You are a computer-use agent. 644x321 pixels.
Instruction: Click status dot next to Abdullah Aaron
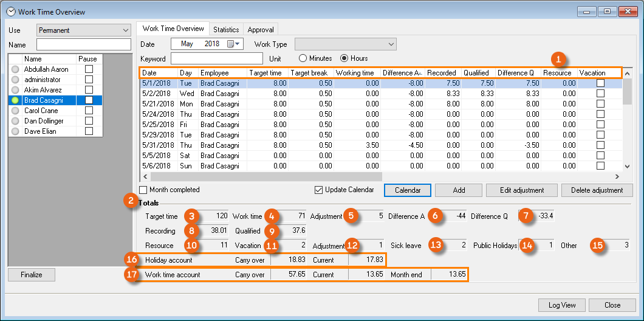[x=16, y=69]
